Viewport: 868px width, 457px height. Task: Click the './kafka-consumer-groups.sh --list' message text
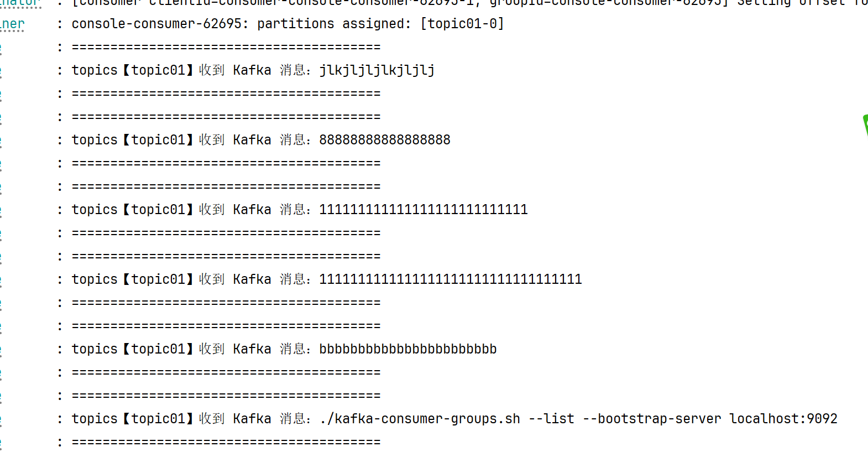447,419
